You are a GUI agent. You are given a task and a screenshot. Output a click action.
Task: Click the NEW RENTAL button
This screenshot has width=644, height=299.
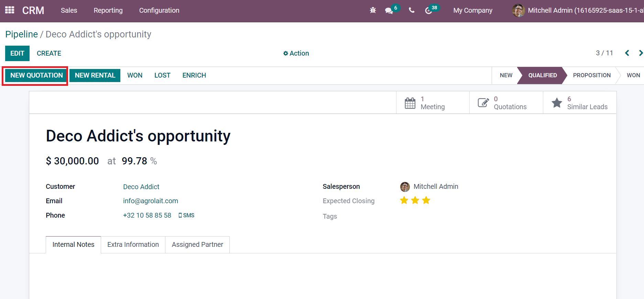(95, 75)
